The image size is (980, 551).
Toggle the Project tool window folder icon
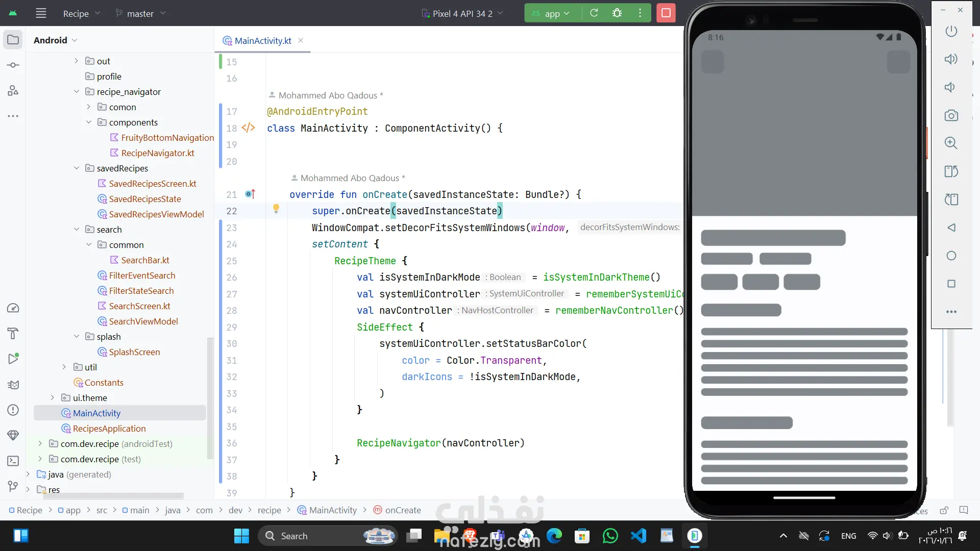13,40
